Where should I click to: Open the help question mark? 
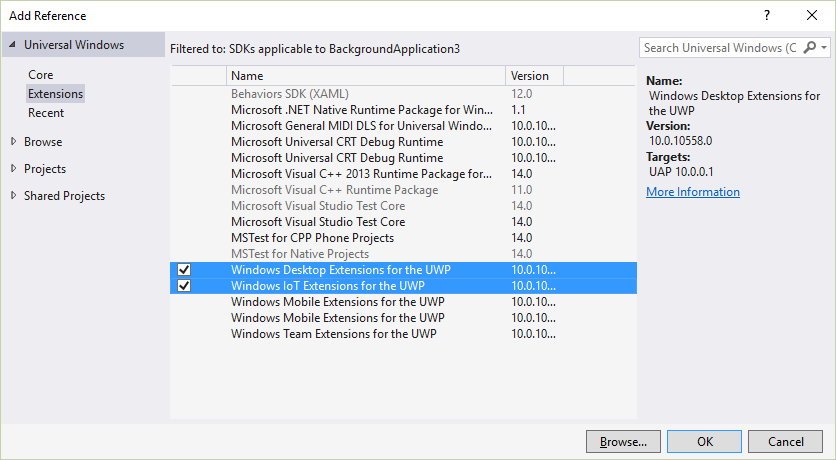click(x=767, y=15)
